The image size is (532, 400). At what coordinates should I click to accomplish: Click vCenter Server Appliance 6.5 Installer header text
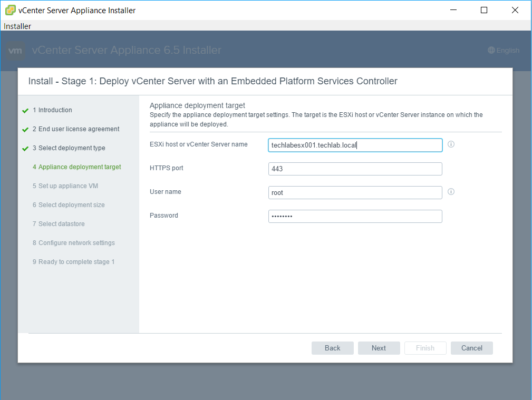coord(127,50)
